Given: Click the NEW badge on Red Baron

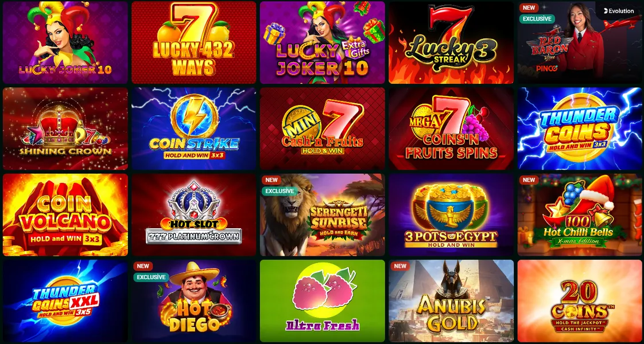Looking at the screenshot, I should pos(529,8).
